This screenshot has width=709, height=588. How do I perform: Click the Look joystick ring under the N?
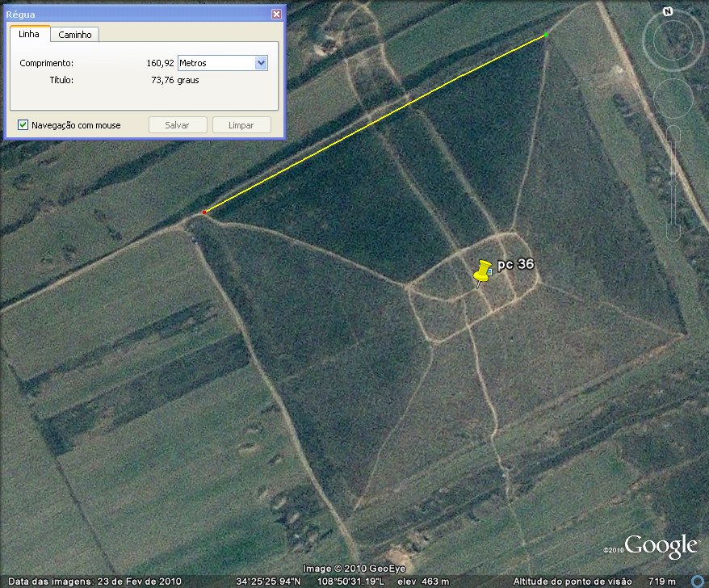[x=673, y=40]
